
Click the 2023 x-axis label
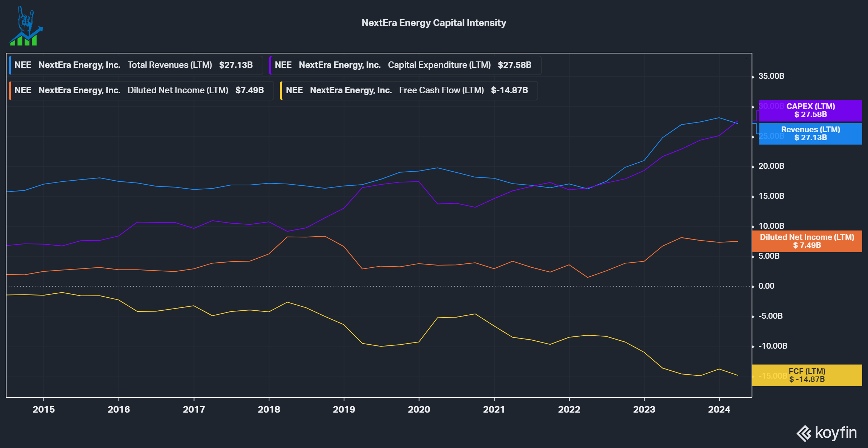point(644,409)
